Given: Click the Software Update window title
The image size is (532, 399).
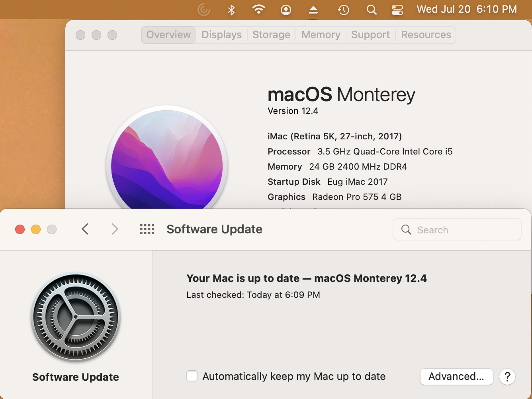Looking at the screenshot, I should tap(214, 229).
